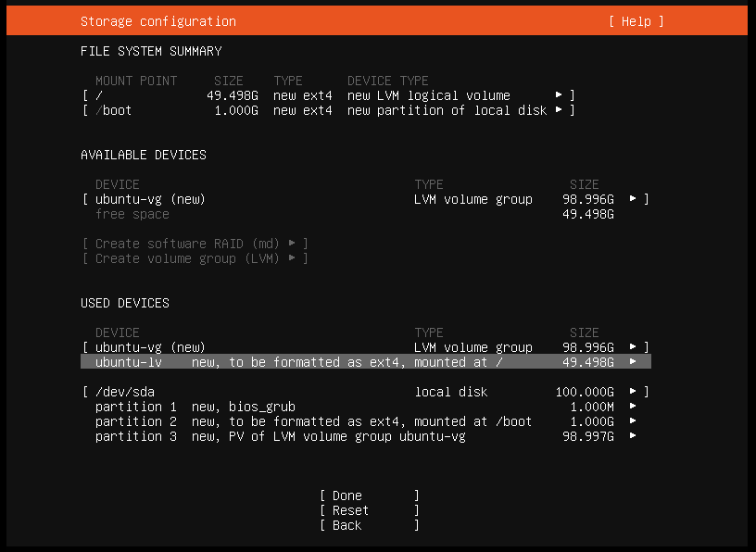756x552 pixels.
Task: Open partition 1 bios_grub arrow
Action: 633,407
